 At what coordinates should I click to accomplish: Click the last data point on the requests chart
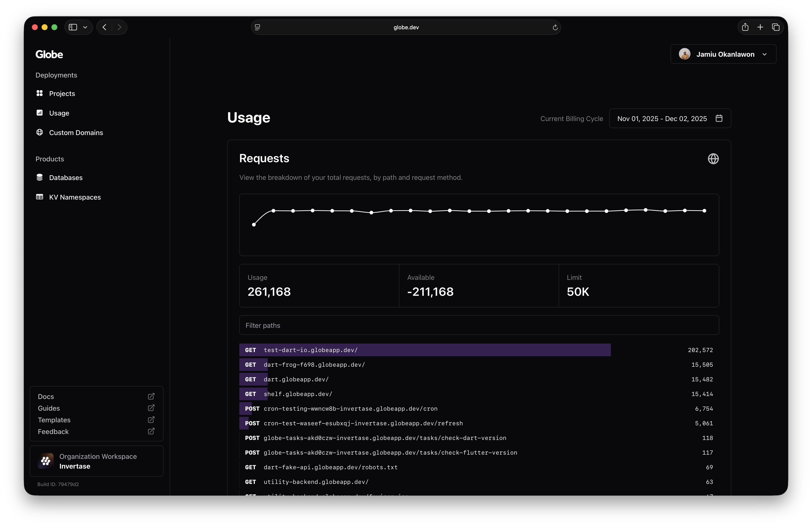coord(704,211)
